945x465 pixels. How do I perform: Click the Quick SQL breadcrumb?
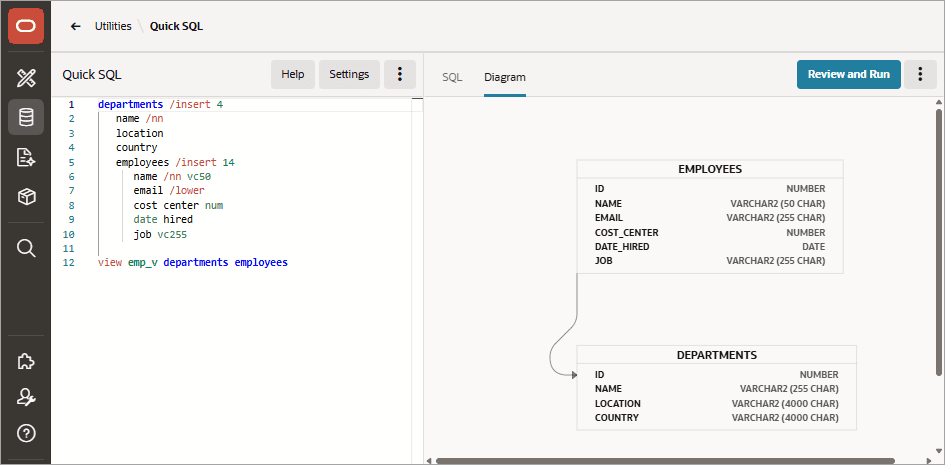(177, 27)
